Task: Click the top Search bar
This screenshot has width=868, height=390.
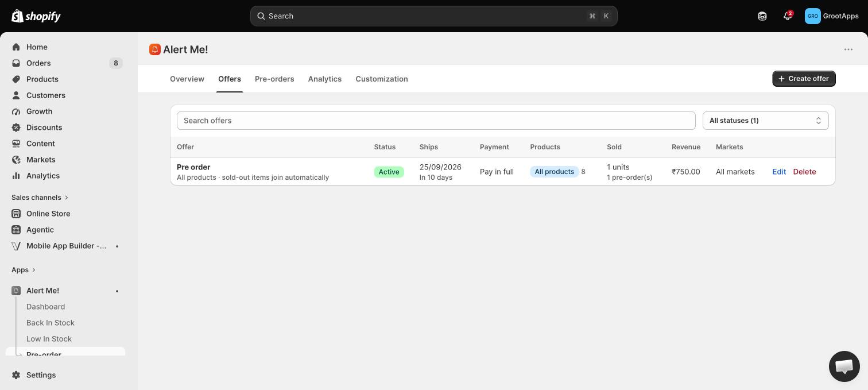Action: tap(434, 16)
